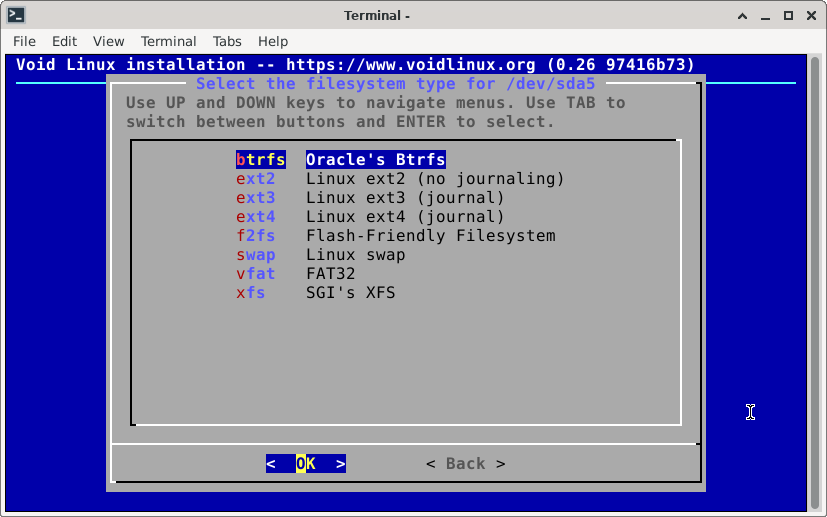Maximize the Terminal window
The width and height of the screenshot is (827, 517).
[787, 15]
